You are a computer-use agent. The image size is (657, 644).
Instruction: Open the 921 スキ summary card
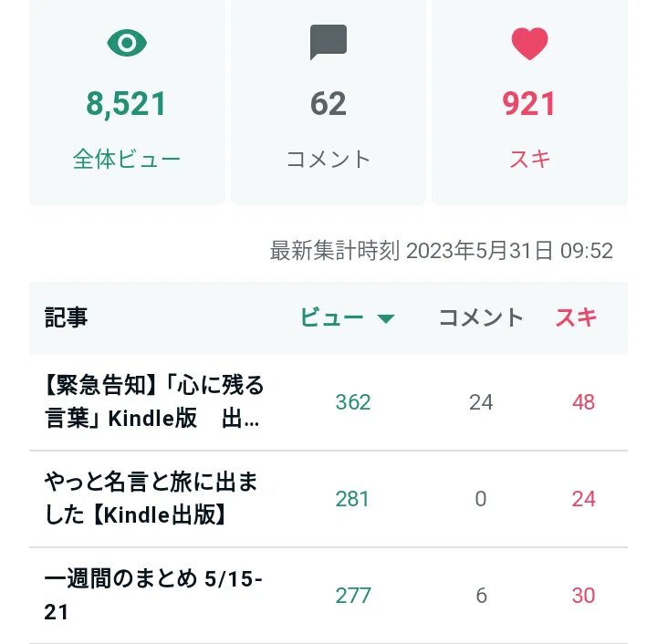(529, 102)
